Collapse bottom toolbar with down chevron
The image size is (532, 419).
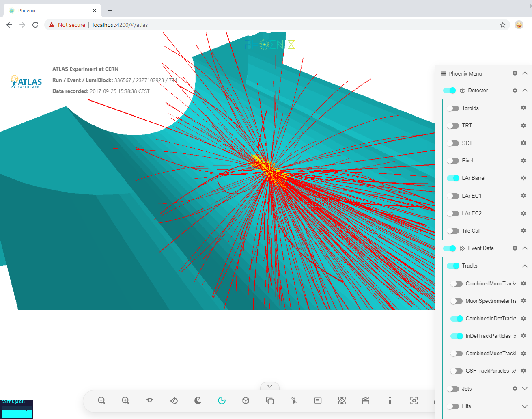[270, 386]
